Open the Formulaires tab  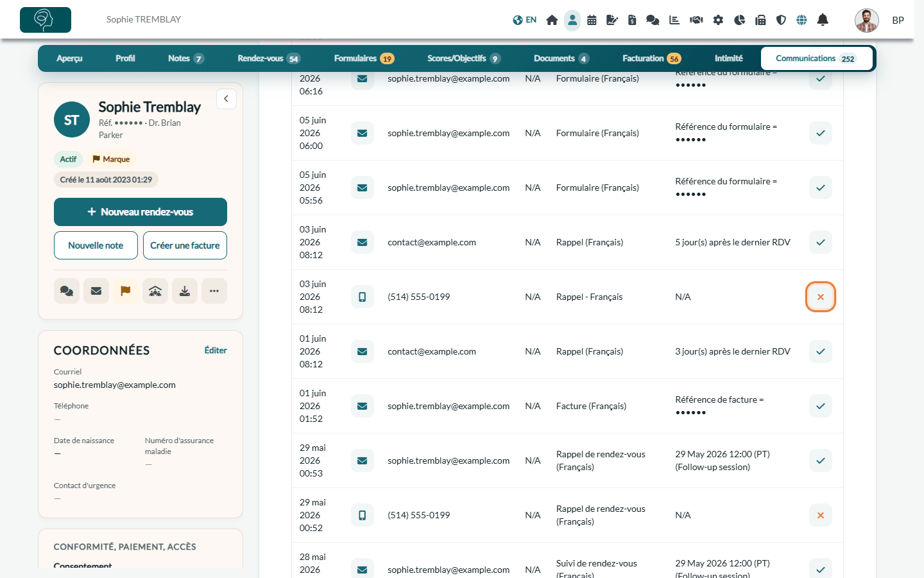pyautogui.click(x=364, y=58)
